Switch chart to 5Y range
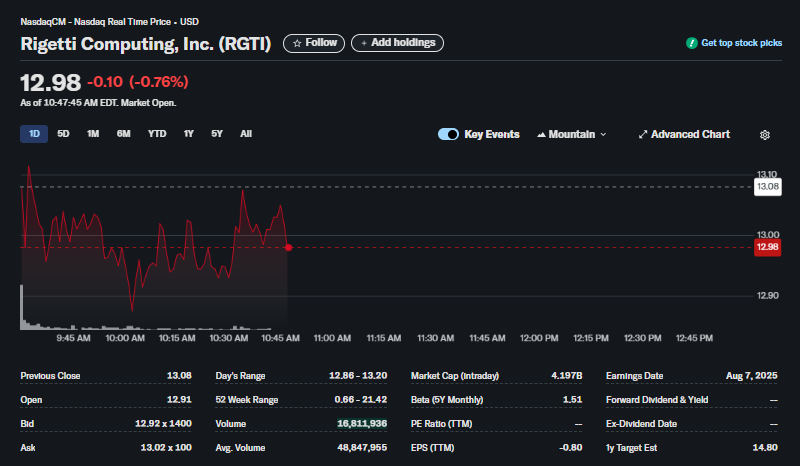Screen dimensions: 800x466 [x=217, y=134]
